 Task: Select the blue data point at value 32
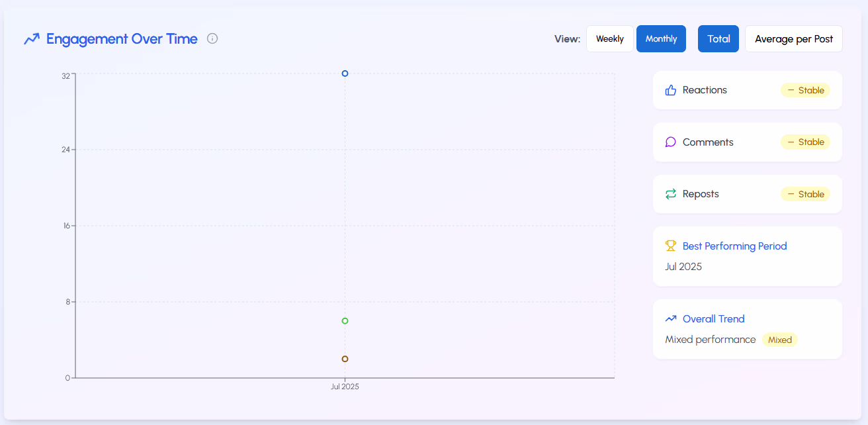point(344,73)
